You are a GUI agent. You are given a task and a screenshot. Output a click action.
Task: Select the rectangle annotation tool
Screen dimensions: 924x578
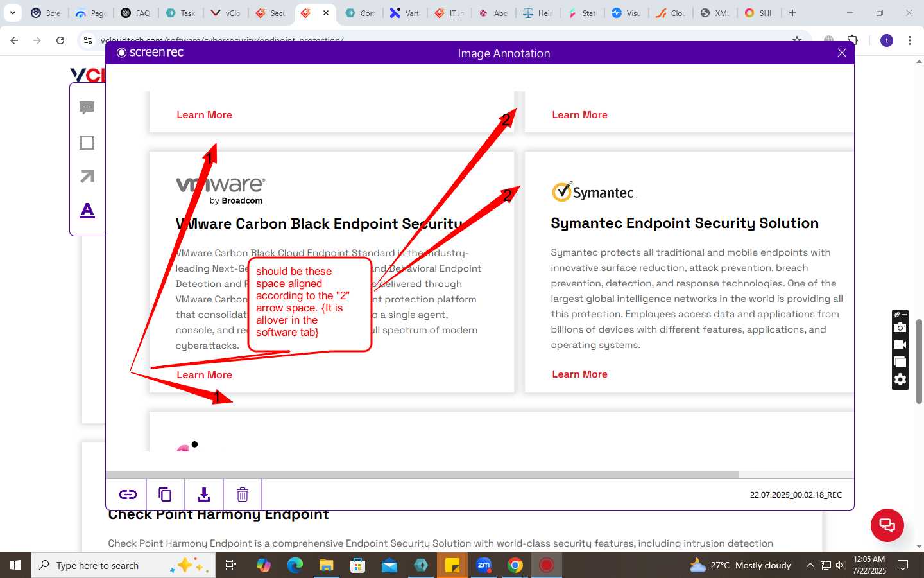87,143
